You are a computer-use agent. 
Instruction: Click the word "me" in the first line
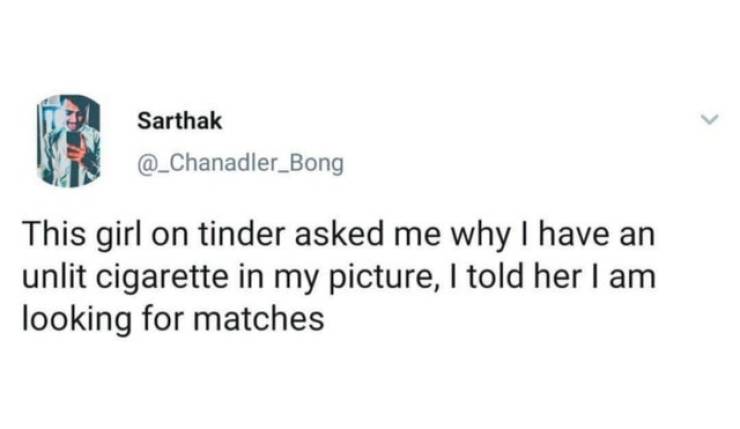click(x=418, y=238)
